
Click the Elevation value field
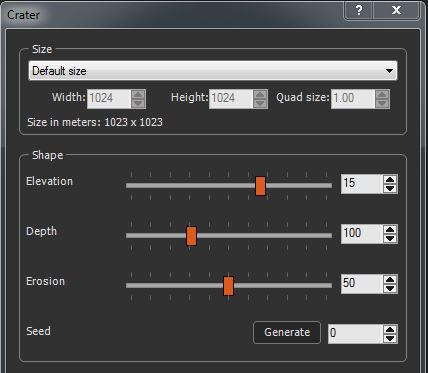pos(361,184)
